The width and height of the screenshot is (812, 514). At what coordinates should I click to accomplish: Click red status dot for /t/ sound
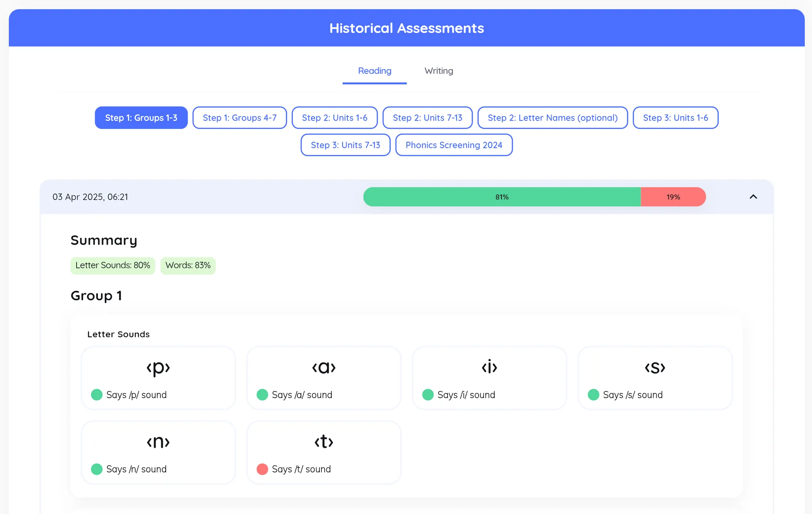(262, 469)
